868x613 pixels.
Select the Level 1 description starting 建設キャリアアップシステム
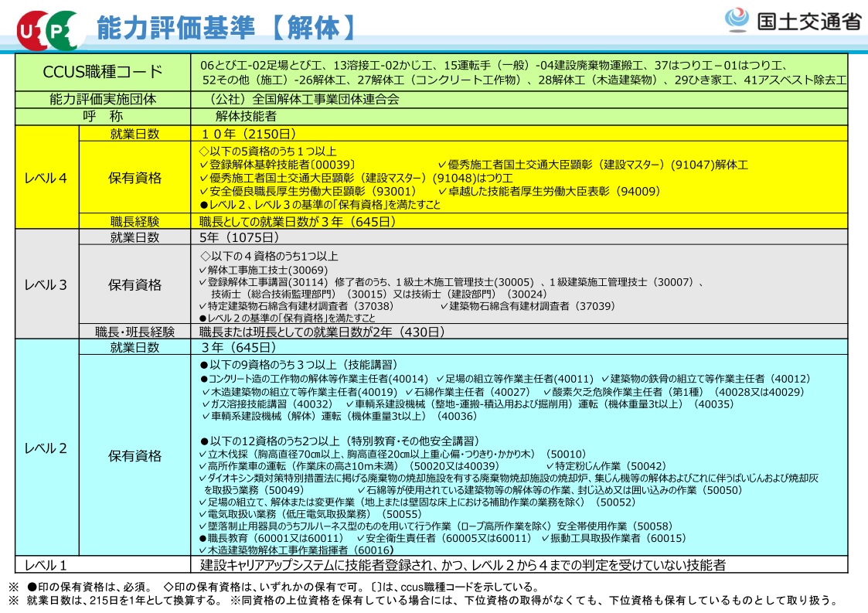[x=463, y=565]
